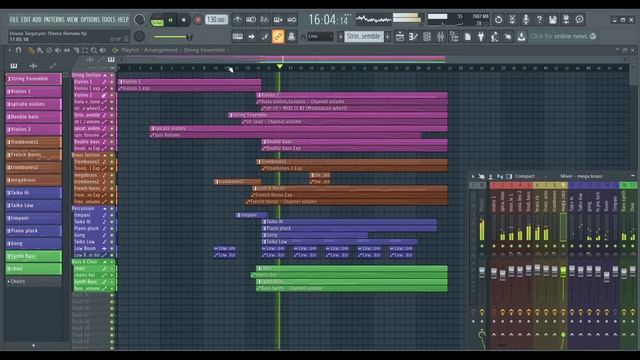The height and width of the screenshot is (360, 640).
Task: Open the HELP menu
Action: (x=123, y=20)
